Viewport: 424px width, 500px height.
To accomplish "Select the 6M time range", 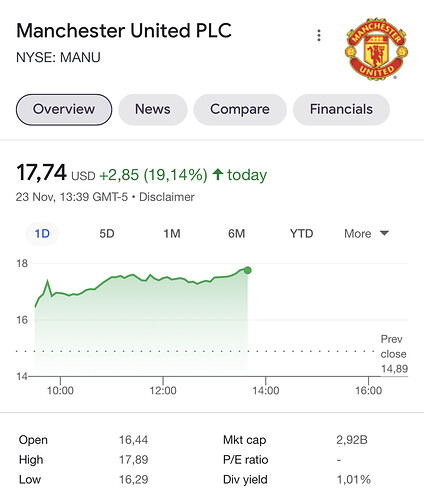I will point(237,233).
